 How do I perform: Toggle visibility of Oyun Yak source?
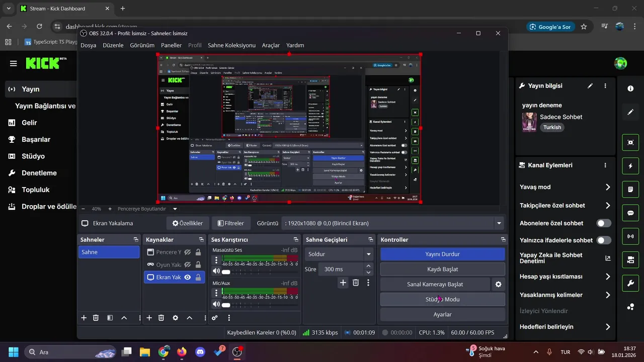click(x=187, y=264)
